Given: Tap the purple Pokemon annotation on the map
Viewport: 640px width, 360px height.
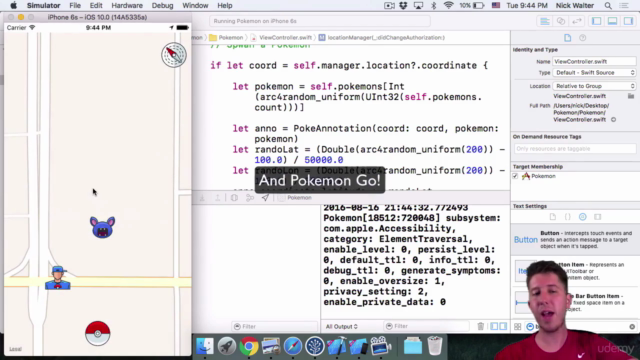Looking at the screenshot, I should (x=102, y=227).
